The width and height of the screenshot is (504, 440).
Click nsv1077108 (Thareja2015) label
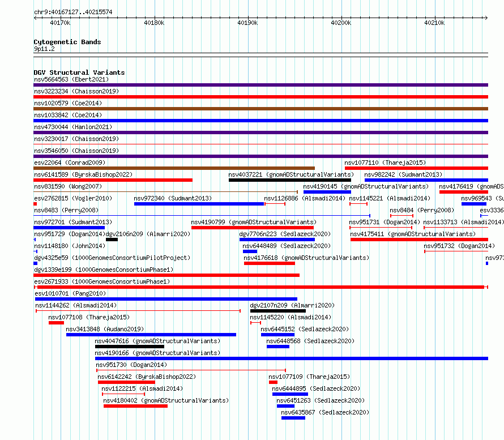89,317
